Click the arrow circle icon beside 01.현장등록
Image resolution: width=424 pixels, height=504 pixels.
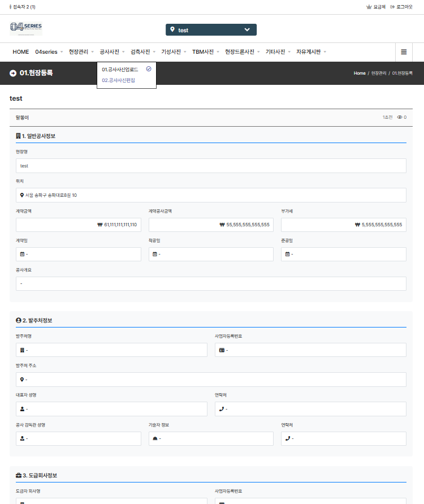tap(13, 74)
